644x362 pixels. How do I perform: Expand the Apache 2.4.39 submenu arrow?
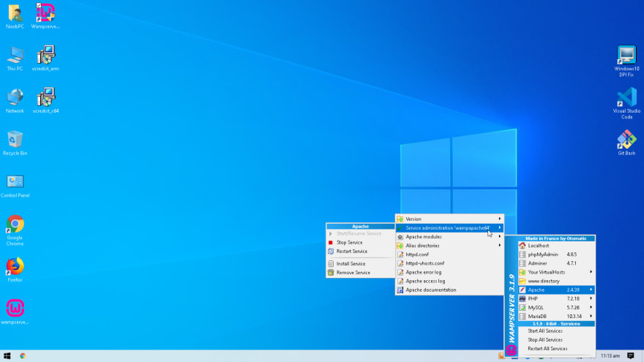(591, 290)
